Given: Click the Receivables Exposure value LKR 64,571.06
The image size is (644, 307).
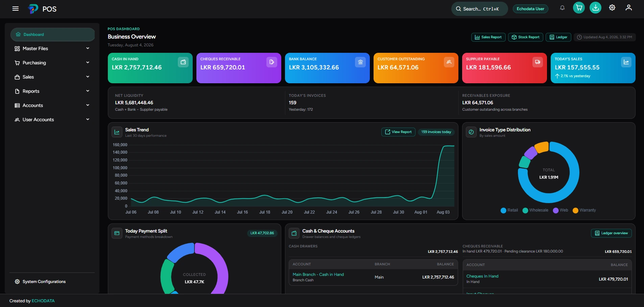Looking at the screenshot, I should (x=478, y=103).
